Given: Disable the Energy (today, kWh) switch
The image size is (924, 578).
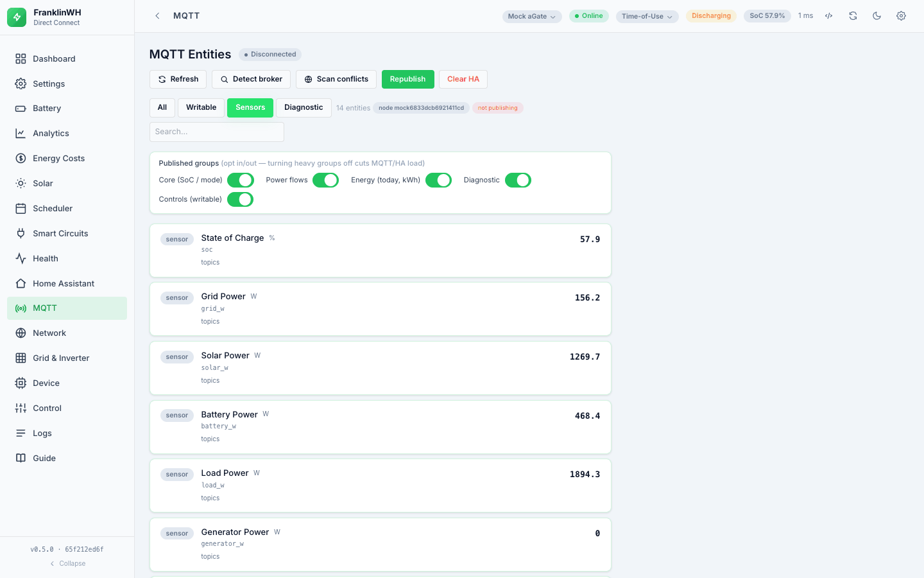Looking at the screenshot, I should (438, 180).
